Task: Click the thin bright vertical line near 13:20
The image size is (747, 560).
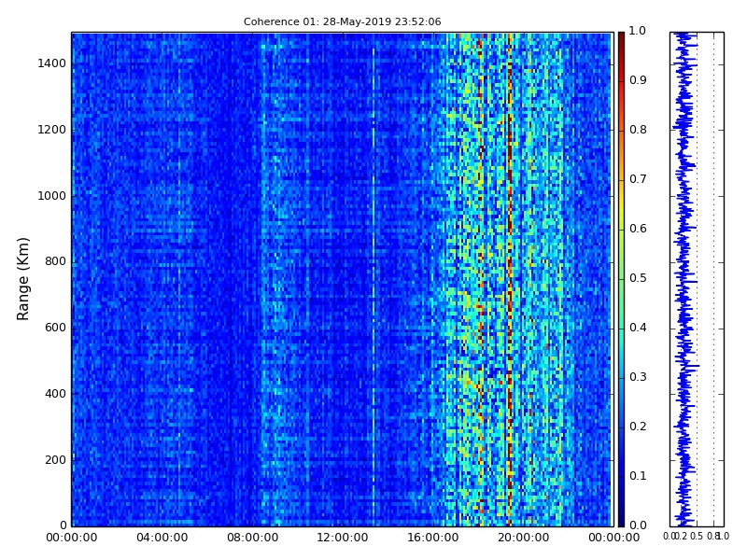Action: (x=373, y=286)
